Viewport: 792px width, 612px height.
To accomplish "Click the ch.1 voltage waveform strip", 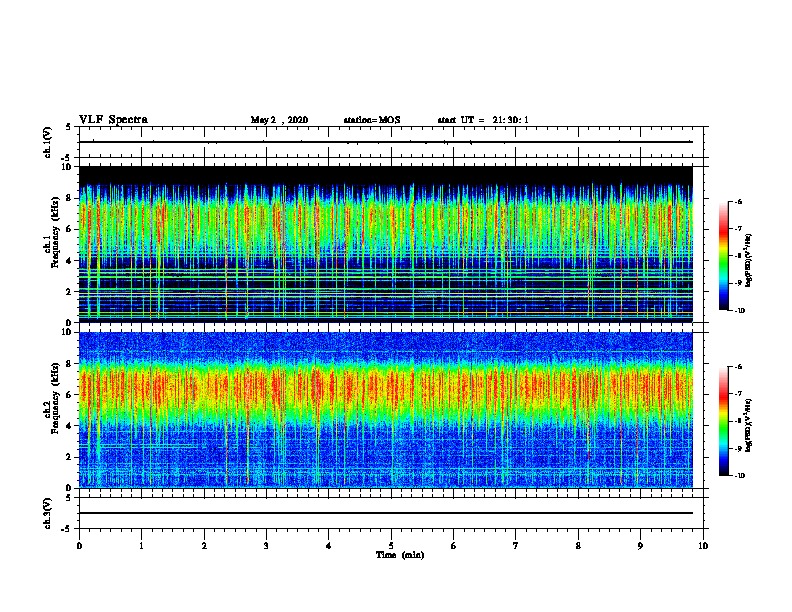I will pos(391,142).
